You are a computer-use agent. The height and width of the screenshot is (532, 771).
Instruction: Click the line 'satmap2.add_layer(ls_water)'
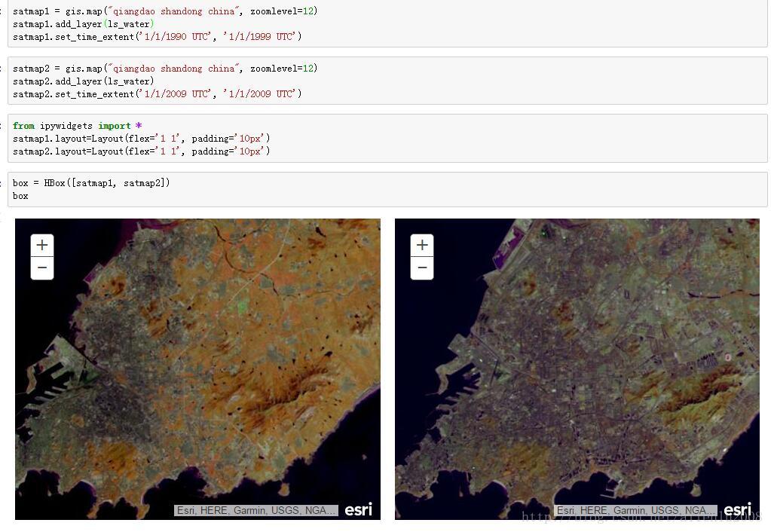83,81
